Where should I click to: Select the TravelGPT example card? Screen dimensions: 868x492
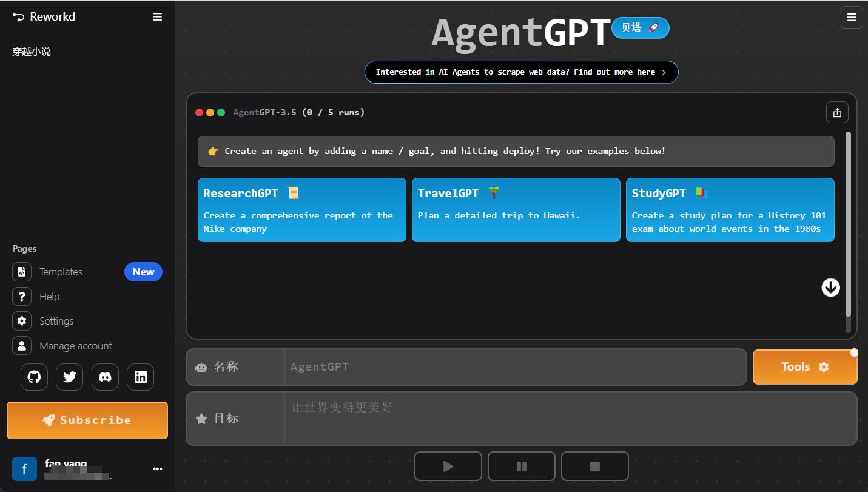516,210
